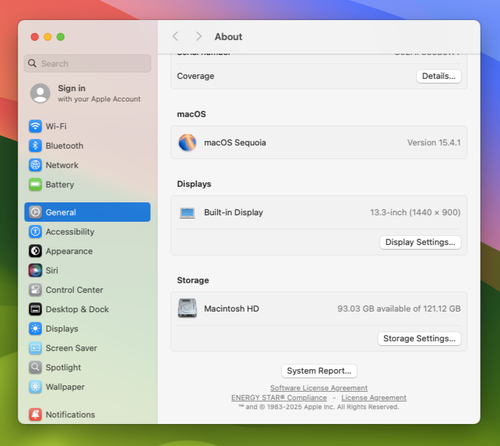This screenshot has height=446, width=500.
Task: Click the yellow minimize window button
Action: [x=48, y=37]
